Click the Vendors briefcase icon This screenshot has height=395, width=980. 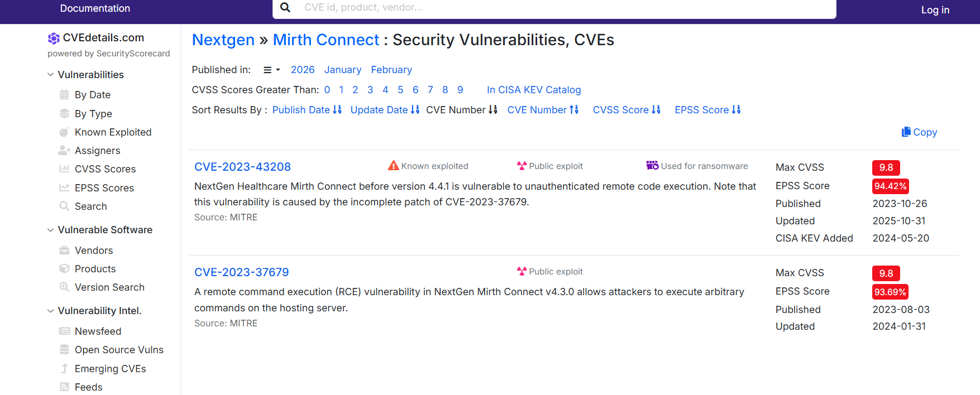(x=64, y=251)
